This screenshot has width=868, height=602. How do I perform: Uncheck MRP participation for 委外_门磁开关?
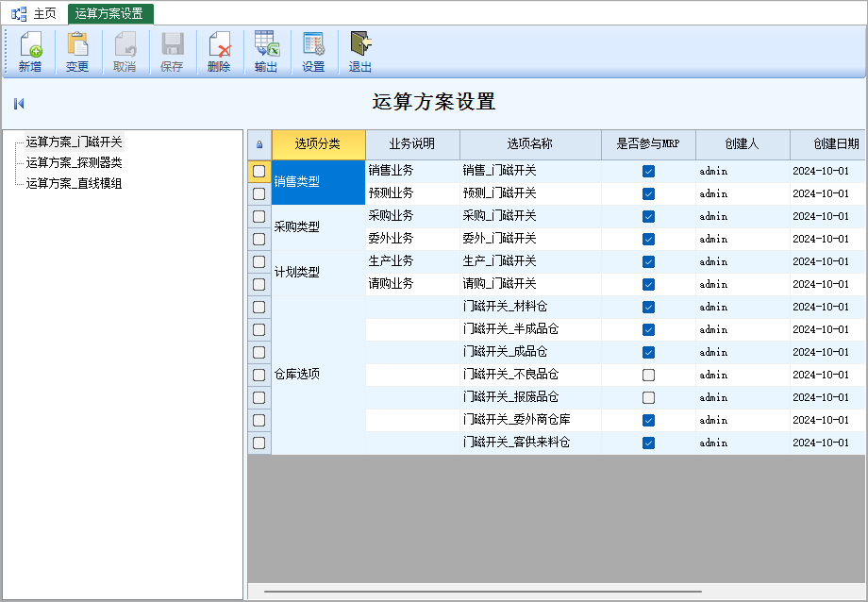coord(649,240)
